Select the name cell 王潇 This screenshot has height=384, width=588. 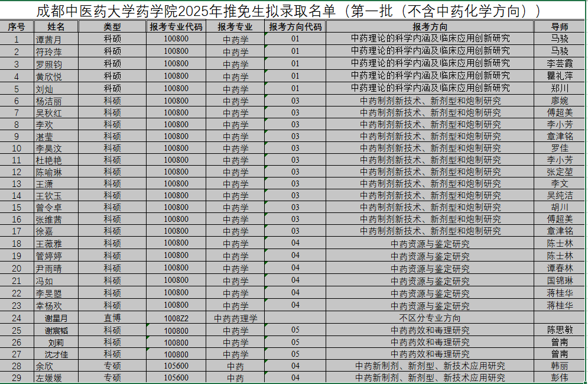click(56, 183)
